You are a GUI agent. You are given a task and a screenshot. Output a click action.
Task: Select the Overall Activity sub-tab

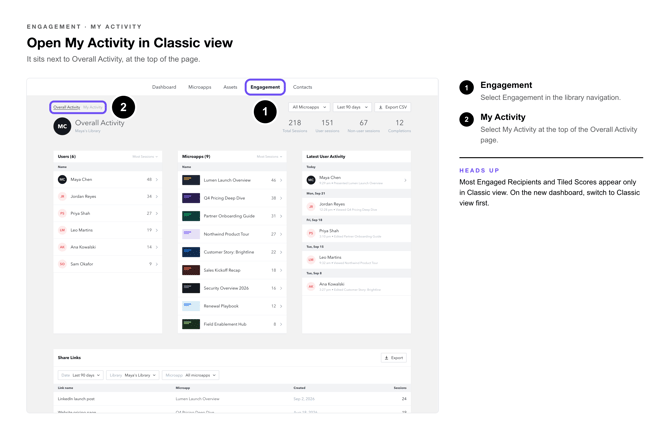pyautogui.click(x=67, y=107)
